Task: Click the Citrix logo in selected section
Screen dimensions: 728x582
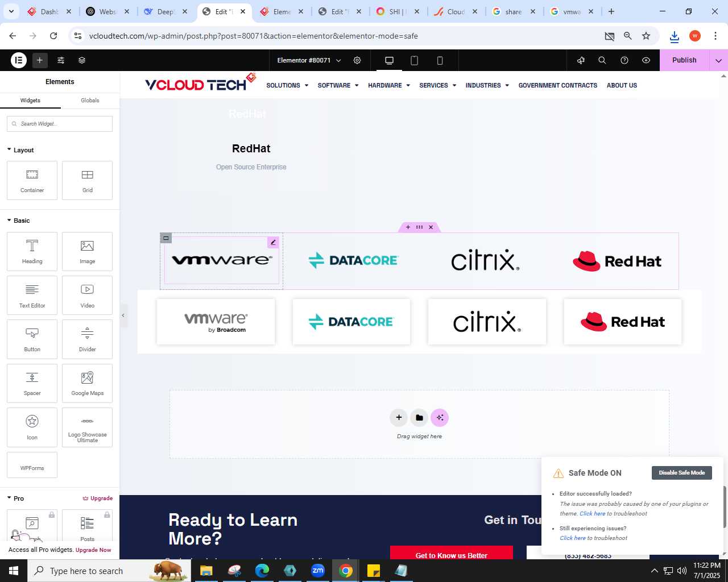Action: [x=485, y=260]
